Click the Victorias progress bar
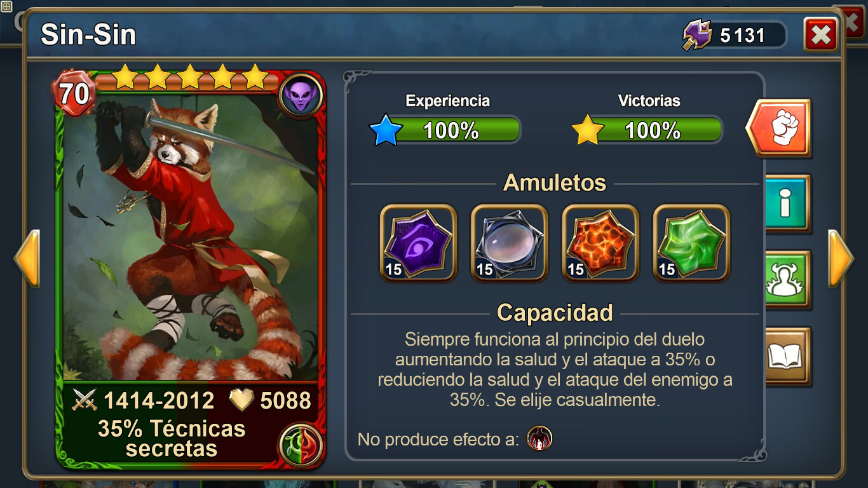Screen dimensions: 868x488 tap(647, 130)
